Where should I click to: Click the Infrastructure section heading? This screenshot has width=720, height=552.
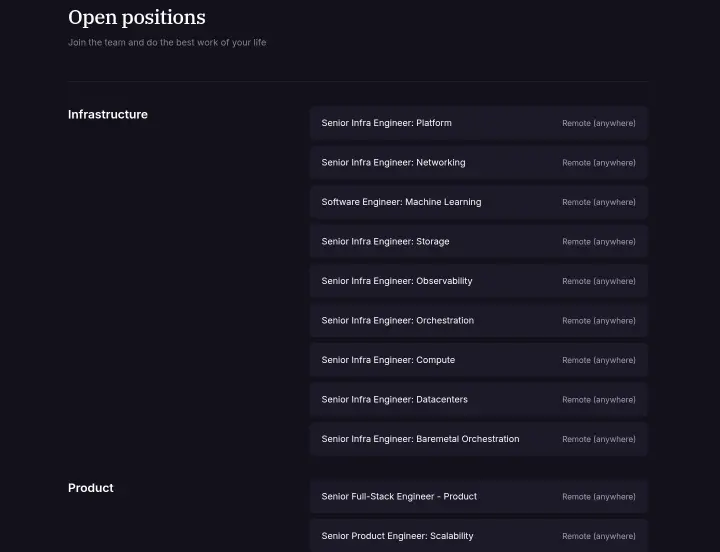click(x=108, y=114)
